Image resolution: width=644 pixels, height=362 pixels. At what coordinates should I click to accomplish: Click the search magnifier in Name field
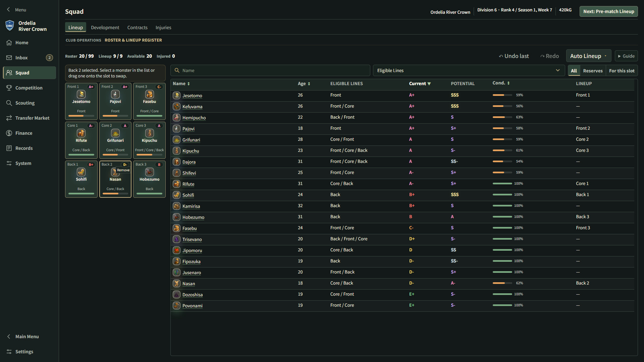(177, 70)
